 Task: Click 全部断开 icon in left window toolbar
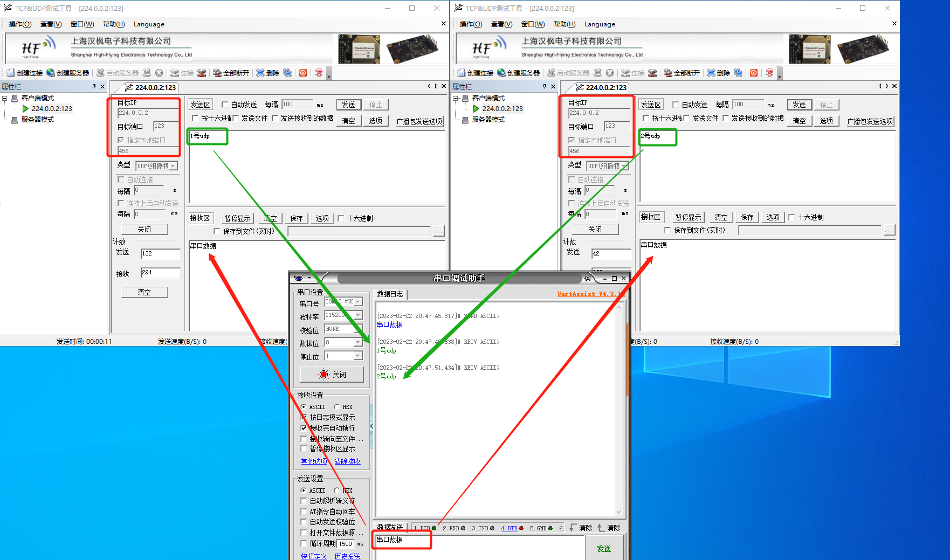(217, 73)
